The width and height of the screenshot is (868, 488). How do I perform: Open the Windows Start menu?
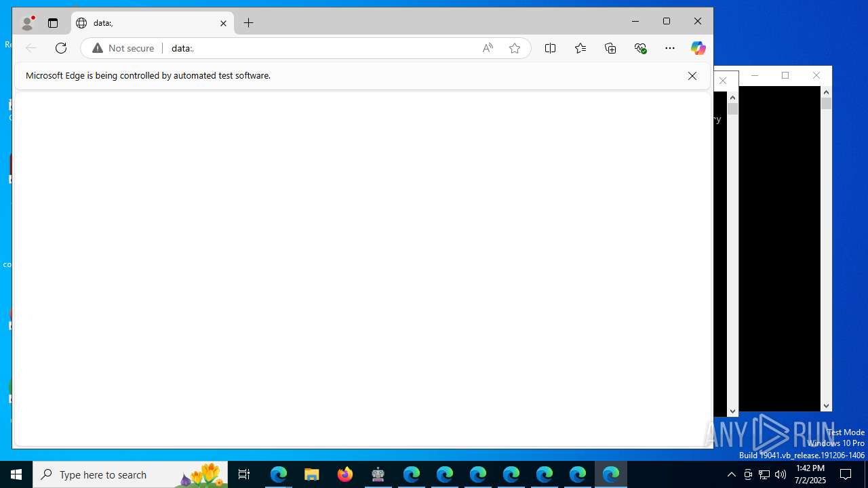16,474
